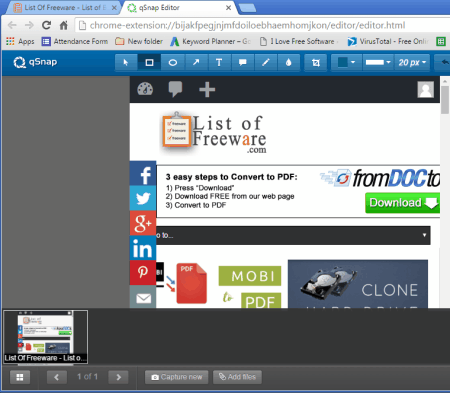Viewport: 450px width, 393px height.
Task: Choose the pencil freehand tool
Action: click(x=266, y=62)
